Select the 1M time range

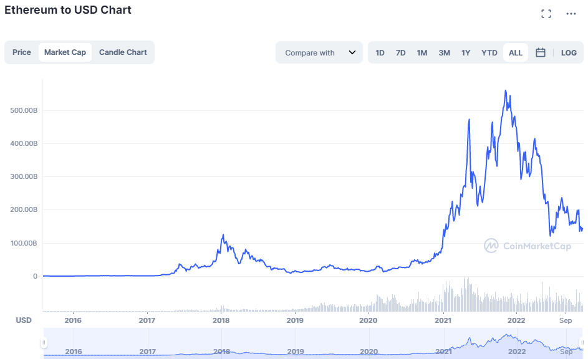(x=422, y=53)
